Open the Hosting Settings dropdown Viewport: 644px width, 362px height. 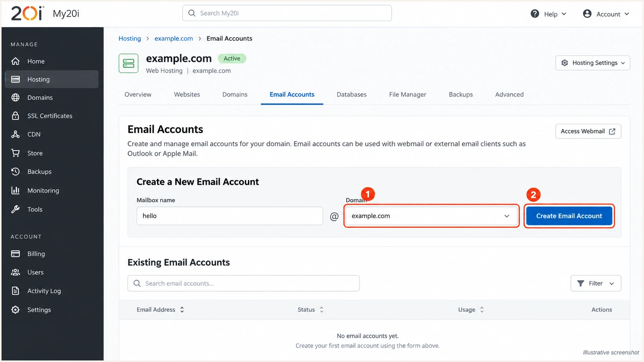coord(593,63)
